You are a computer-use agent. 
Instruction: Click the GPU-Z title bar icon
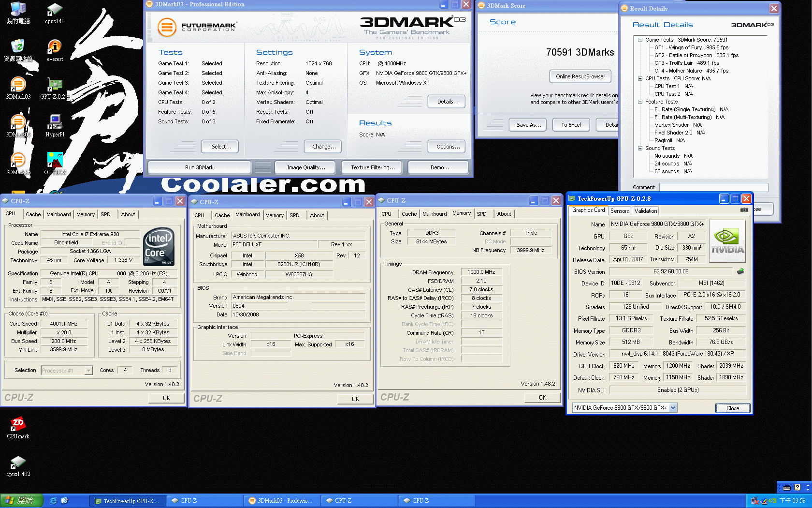tap(572, 198)
